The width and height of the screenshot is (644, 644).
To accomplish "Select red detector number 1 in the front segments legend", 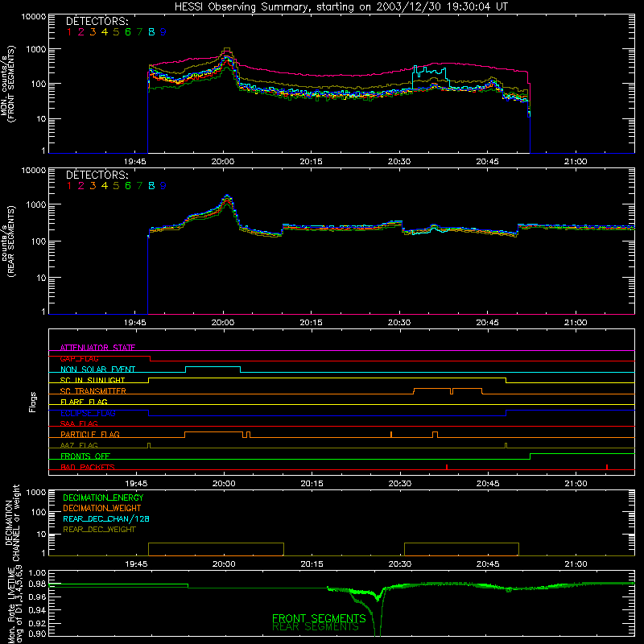I will pos(69,32).
